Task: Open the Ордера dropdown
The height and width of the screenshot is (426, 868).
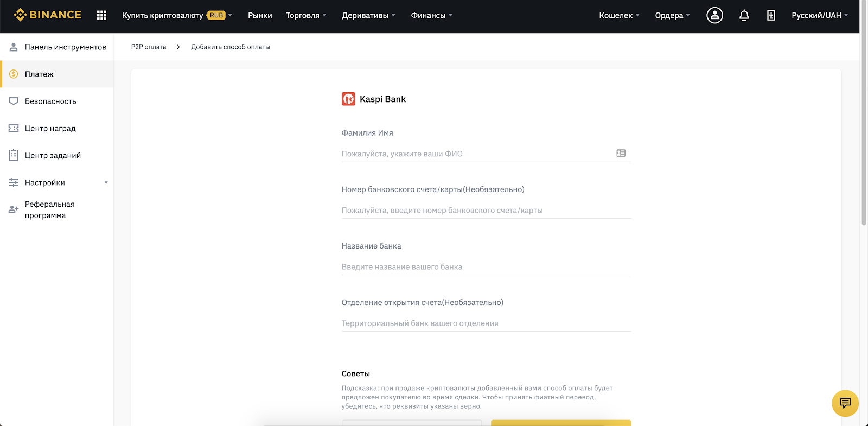Action: click(672, 15)
